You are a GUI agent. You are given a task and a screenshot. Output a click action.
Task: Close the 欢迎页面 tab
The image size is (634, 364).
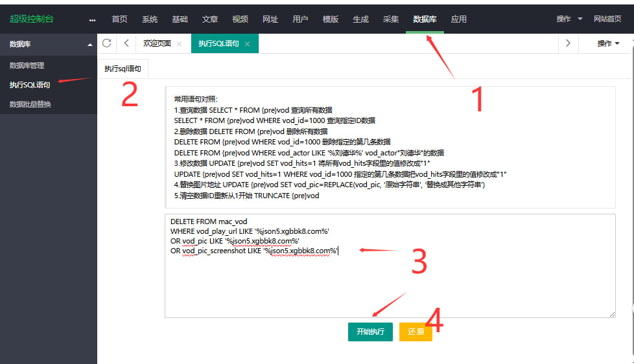click(179, 43)
